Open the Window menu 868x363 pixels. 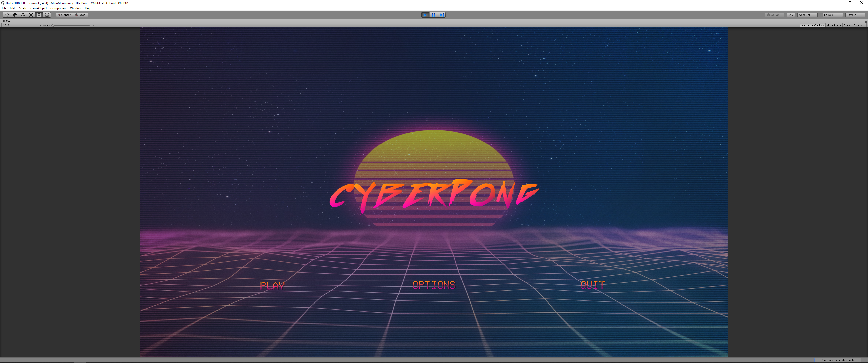tap(75, 8)
